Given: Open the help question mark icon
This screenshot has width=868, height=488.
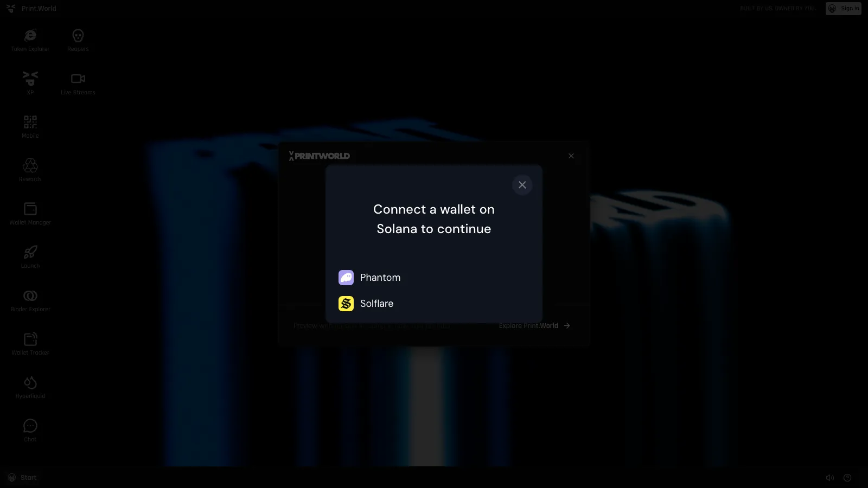Looking at the screenshot, I should pyautogui.click(x=847, y=478).
